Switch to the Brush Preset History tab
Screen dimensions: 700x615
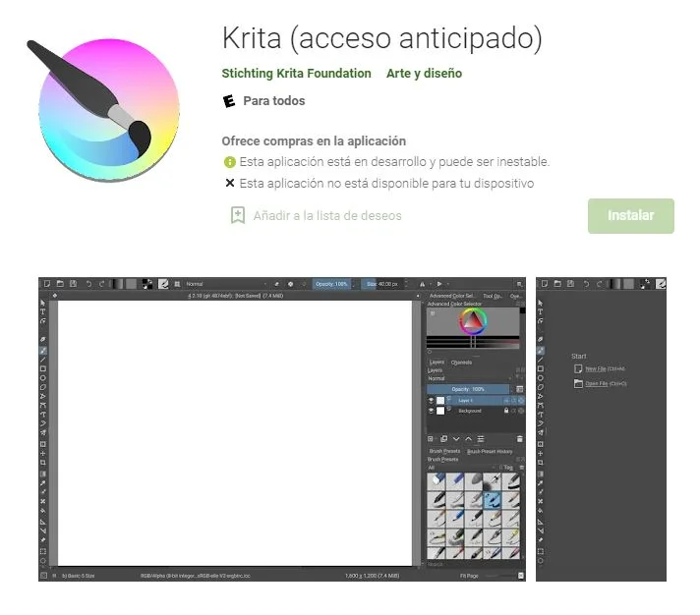(490, 451)
